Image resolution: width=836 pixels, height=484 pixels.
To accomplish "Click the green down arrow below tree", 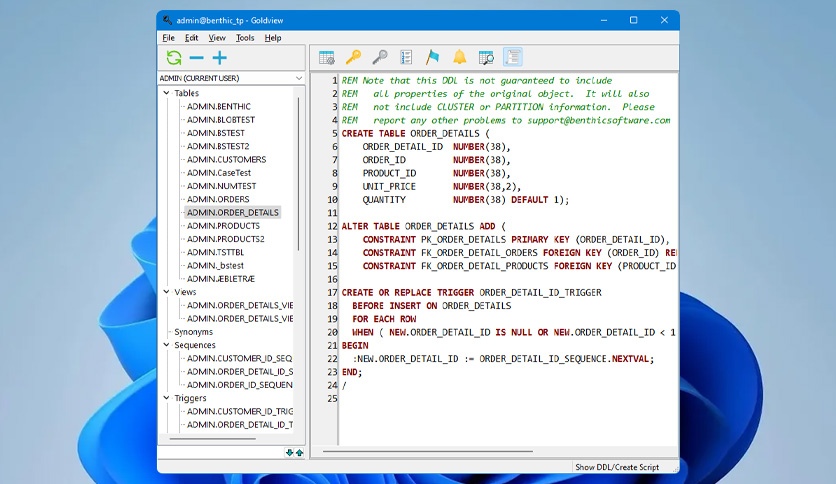I will tap(290, 453).
